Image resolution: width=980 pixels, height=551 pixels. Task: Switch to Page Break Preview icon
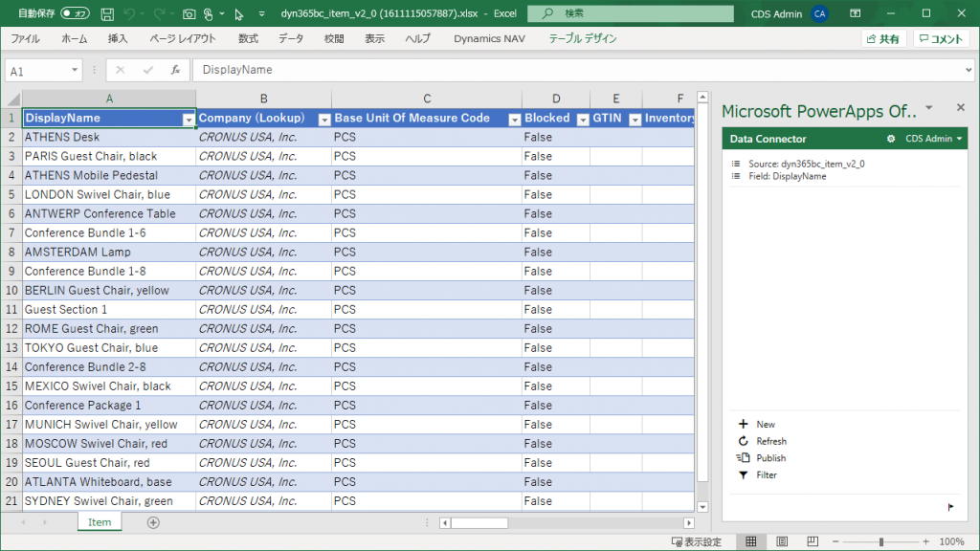[812, 541]
